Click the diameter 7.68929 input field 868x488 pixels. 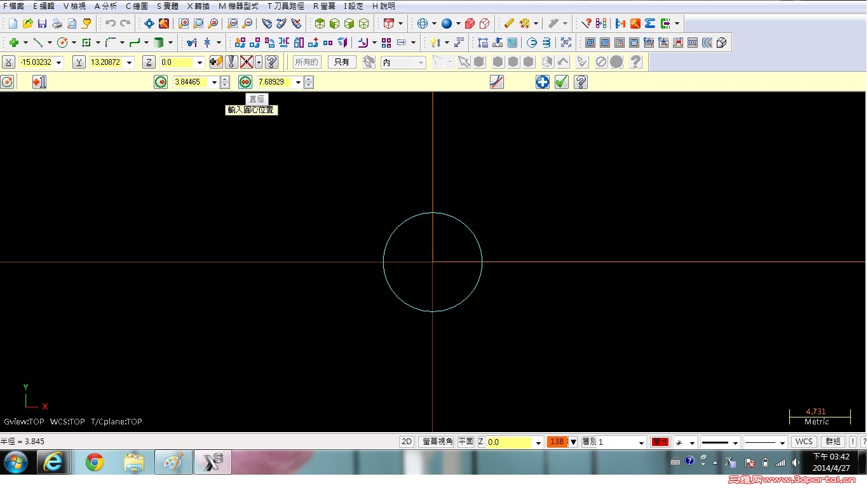click(x=275, y=82)
